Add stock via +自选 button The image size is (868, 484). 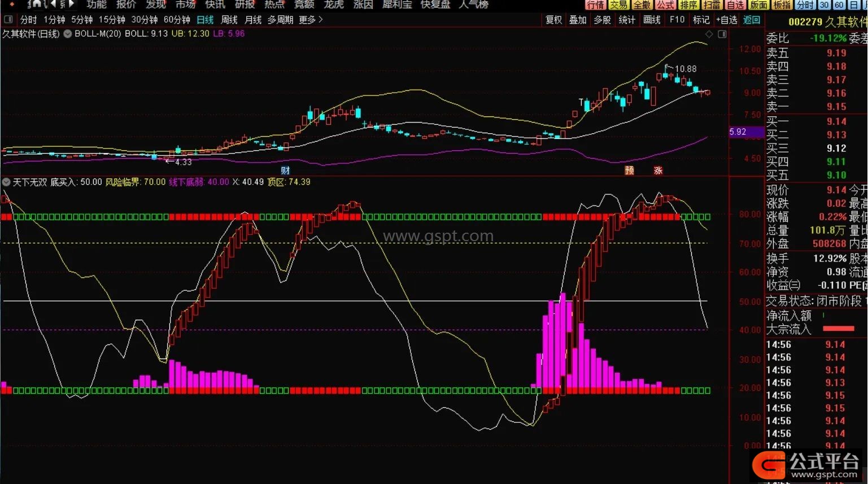tap(727, 20)
